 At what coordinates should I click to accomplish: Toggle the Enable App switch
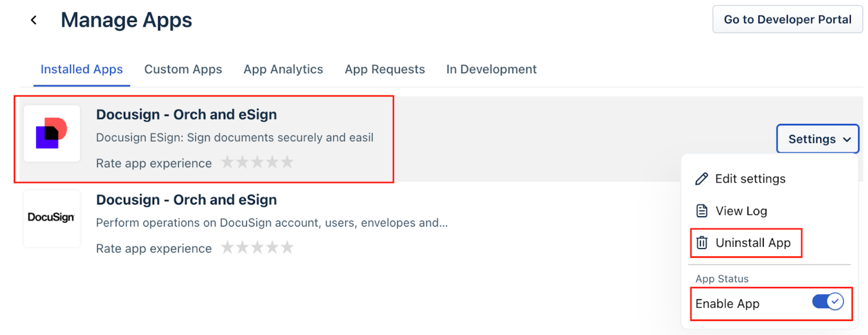[x=828, y=302]
